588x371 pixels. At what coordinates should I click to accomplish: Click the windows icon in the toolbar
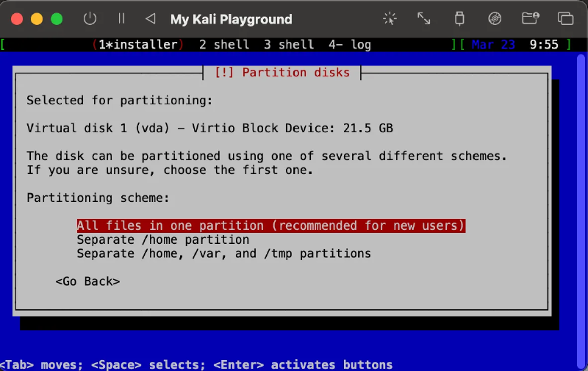[x=565, y=19]
